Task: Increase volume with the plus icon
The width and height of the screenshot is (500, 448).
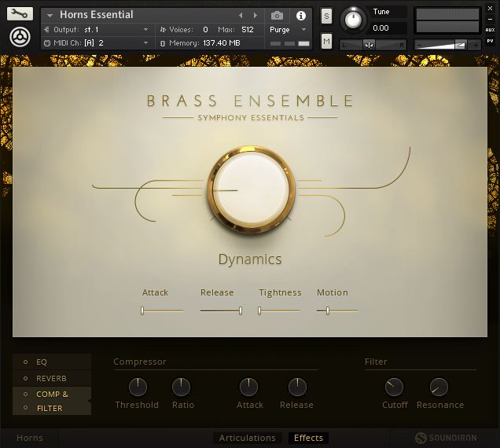Action: pyautogui.click(x=476, y=46)
